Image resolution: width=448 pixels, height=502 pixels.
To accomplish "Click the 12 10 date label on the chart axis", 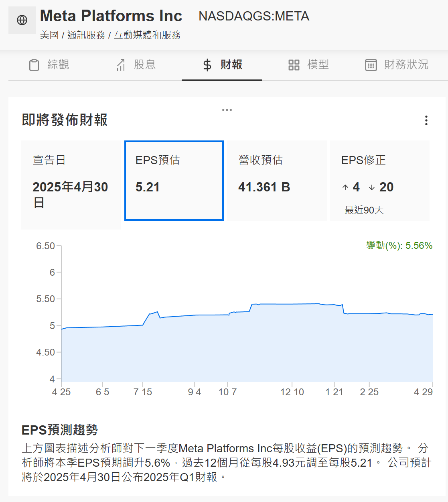I will click(292, 392).
